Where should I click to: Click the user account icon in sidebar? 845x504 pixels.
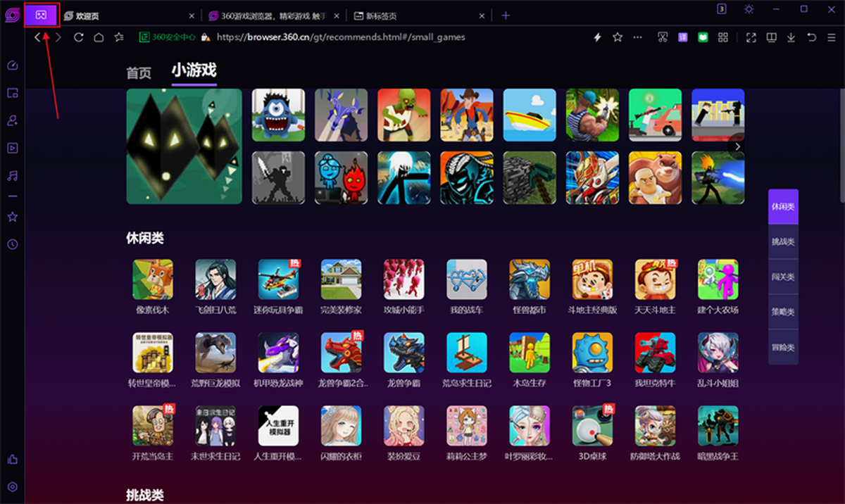[12, 120]
